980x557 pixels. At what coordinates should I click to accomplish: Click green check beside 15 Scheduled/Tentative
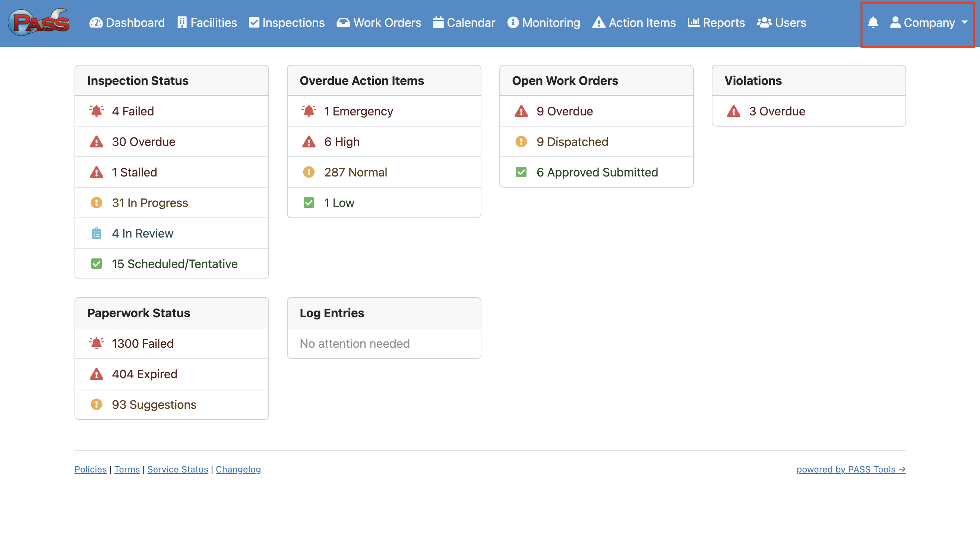click(97, 264)
